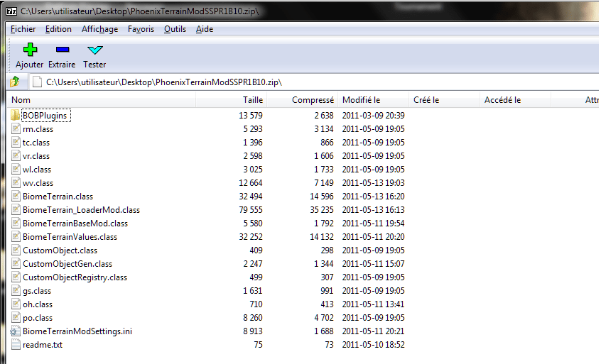The height and width of the screenshot is (364, 601).
Task: Open the Affichage menu
Action: point(99,29)
